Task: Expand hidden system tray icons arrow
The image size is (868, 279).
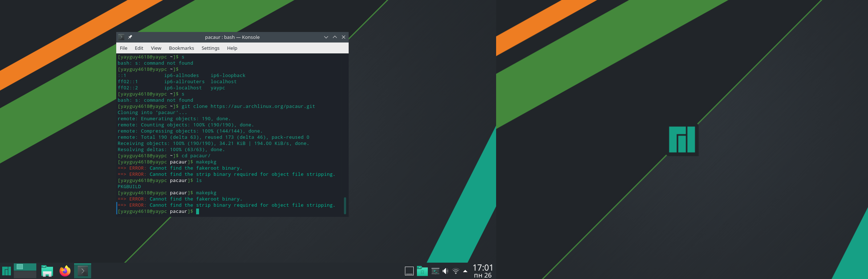Action: click(x=465, y=271)
